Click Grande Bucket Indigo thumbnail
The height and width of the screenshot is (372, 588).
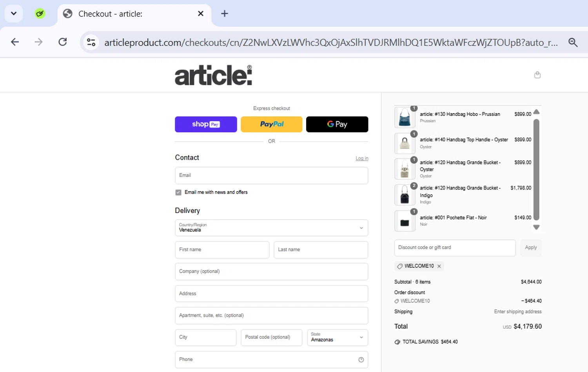(x=405, y=195)
